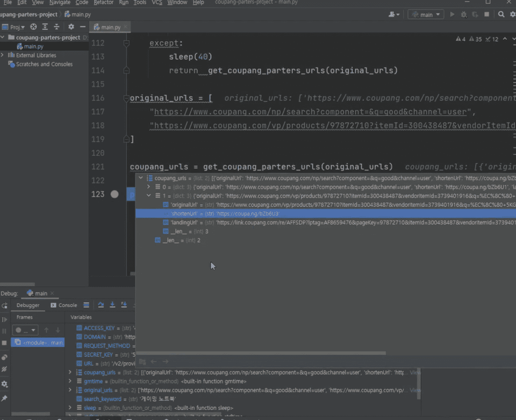Expand item 0 dict in the popup
The width and height of the screenshot is (516, 420).
click(149, 187)
